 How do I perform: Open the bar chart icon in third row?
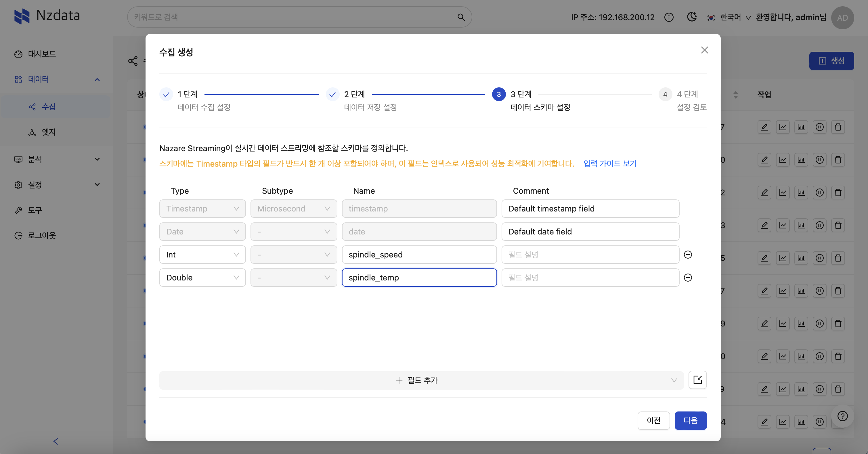801,193
